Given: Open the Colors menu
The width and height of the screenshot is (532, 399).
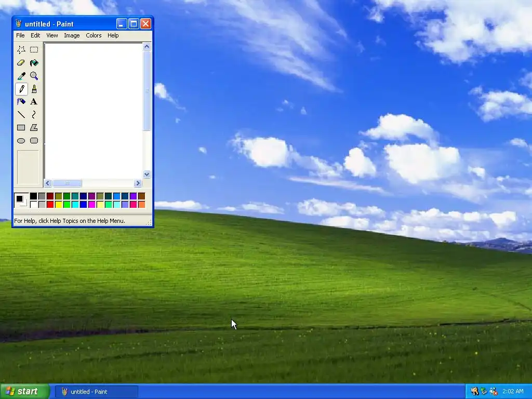Looking at the screenshot, I should [x=94, y=35].
